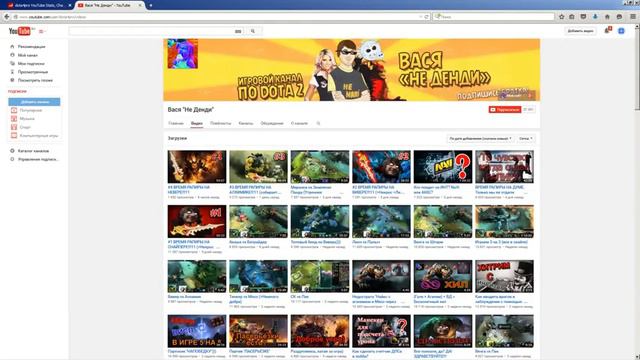
Task: Click the Мои подписки sidebar icon
Action: coord(12,63)
